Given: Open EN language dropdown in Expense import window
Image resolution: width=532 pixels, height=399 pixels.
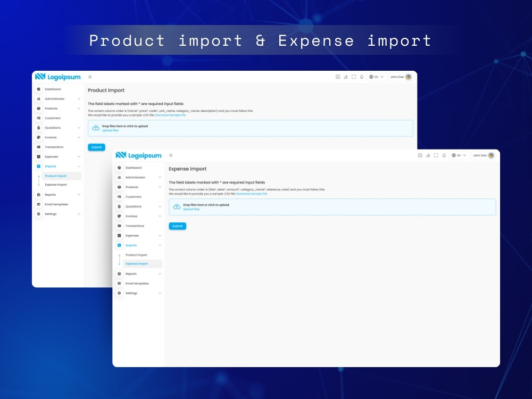Looking at the screenshot, I should pos(459,155).
